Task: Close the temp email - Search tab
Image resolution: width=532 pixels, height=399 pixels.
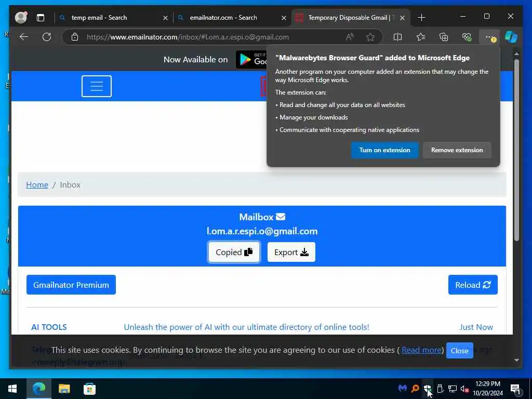Action: (x=165, y=18)
